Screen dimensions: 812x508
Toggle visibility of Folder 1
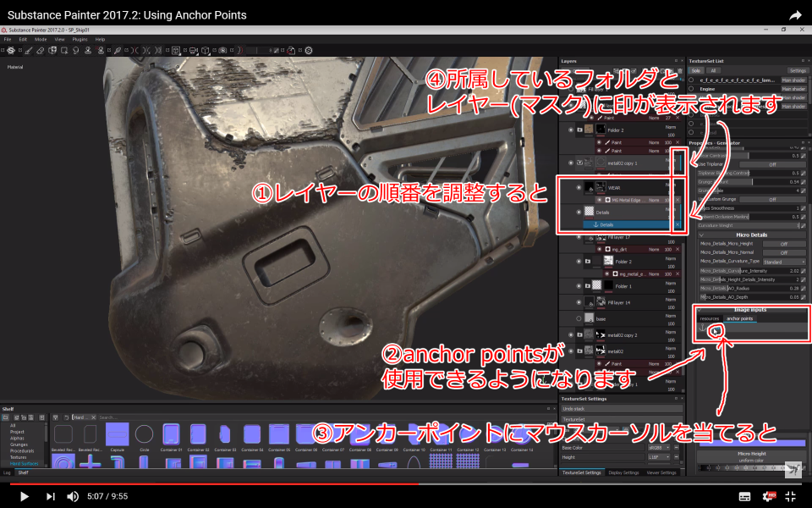579,285
